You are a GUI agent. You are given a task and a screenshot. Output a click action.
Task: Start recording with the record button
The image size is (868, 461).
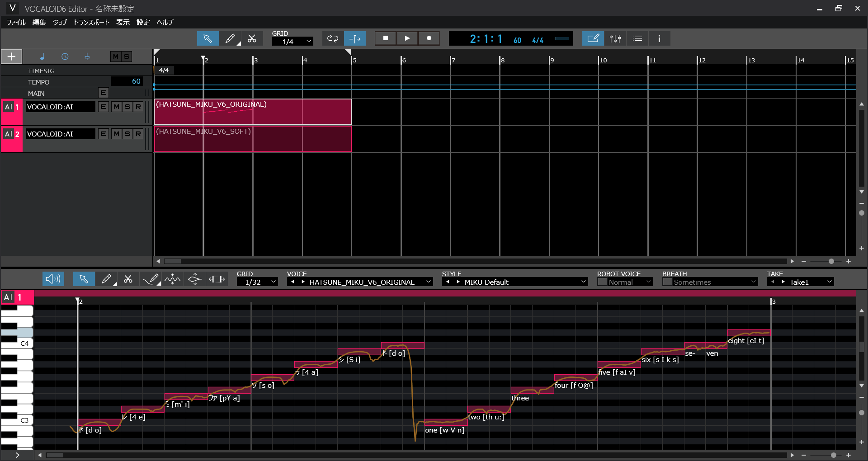(429, 38)
